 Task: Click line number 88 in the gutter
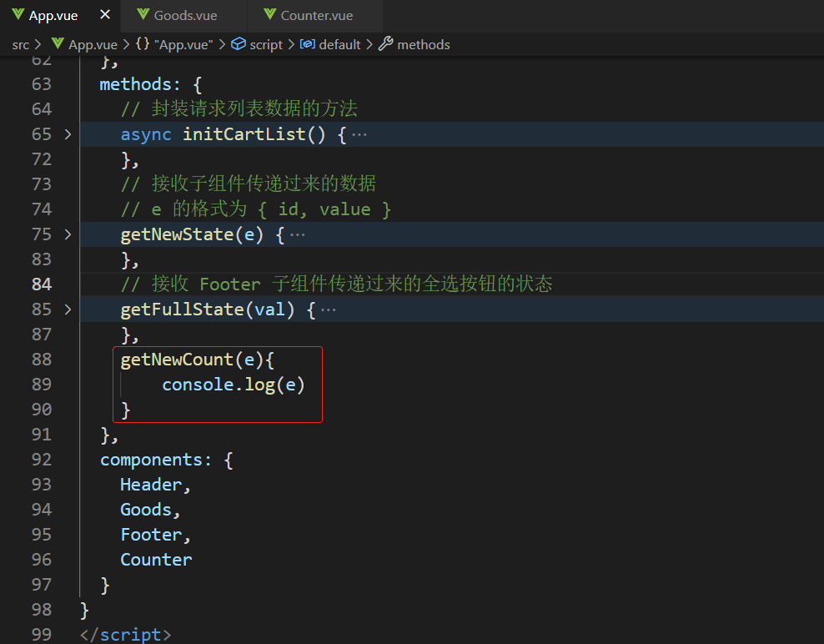point(42,360)
